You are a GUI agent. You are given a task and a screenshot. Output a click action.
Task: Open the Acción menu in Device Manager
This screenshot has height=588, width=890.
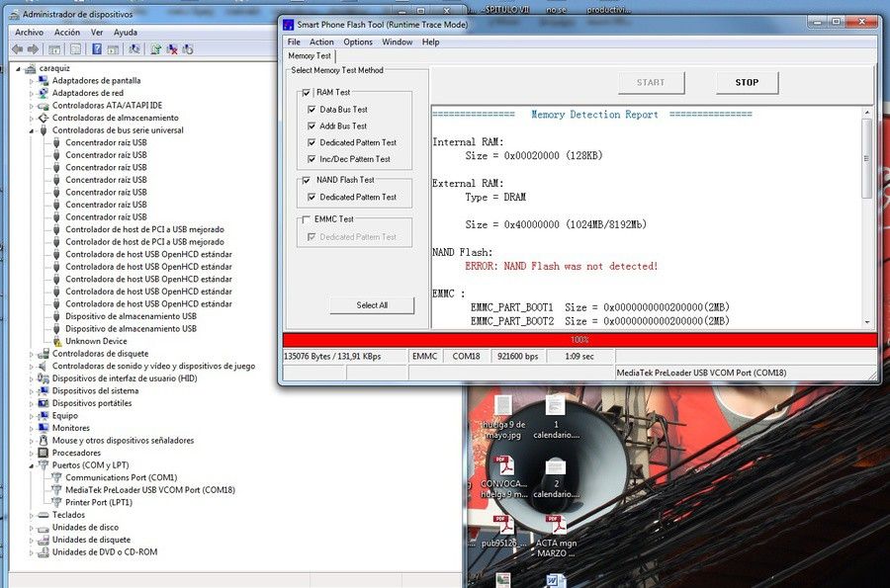coord(67,33)
